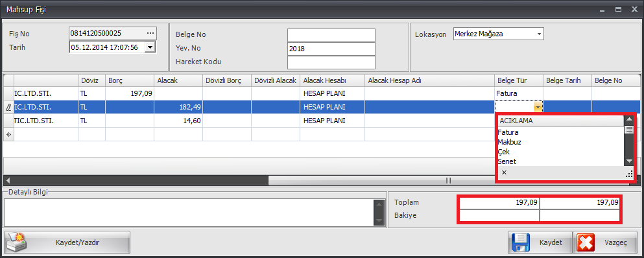Open the Tarih date picker arrow
The height and width of the screenshot is (258, 644).
pyautogui.click(x=150, y=47)
